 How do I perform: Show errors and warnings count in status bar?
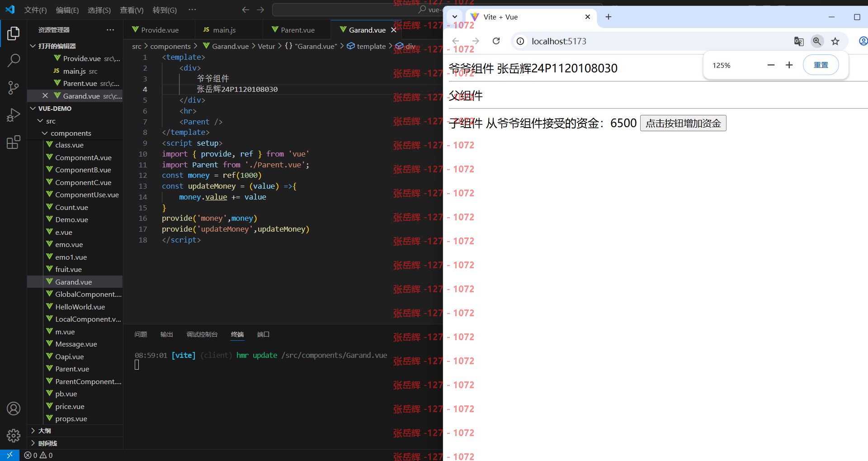click(x=38, y=455)
